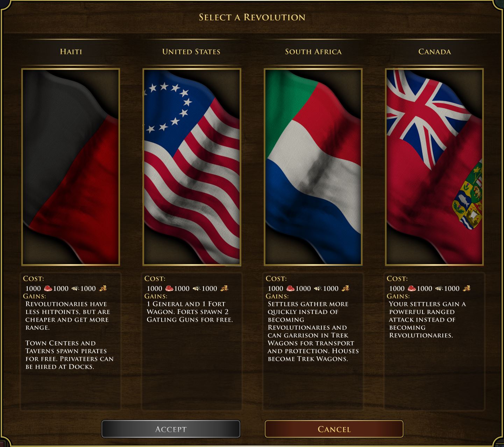The height and width of the screenshot is (447, 504).
Task: Click the coin icon under United States cost
Action: pos(224,288)
